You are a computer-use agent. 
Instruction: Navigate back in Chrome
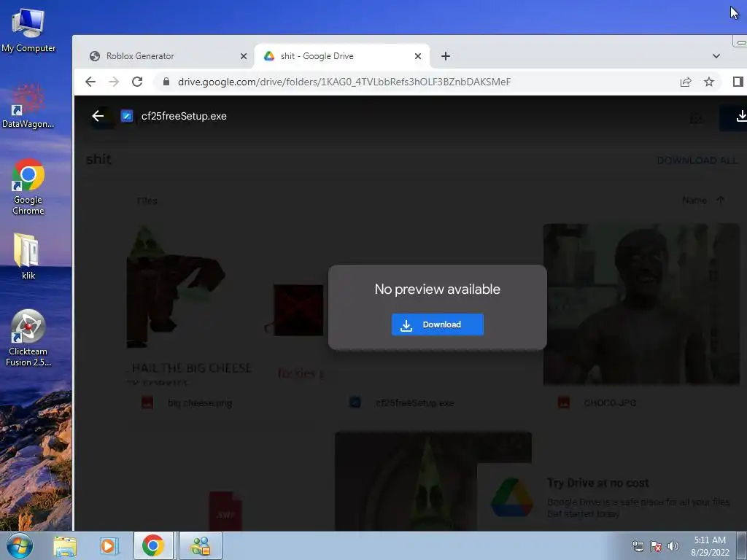pyautogui.click(x=90, y=82)
